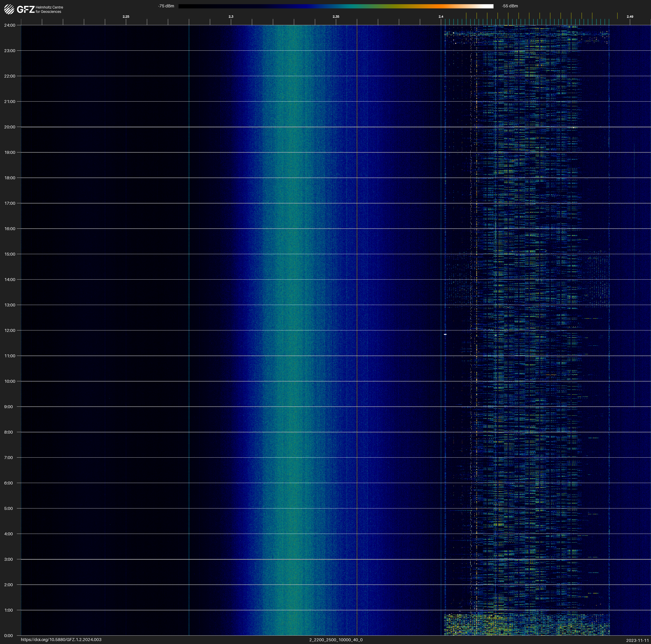651x644 pixels.
Task: Click the 6:00 time axis label
Action: pos(8,483)
